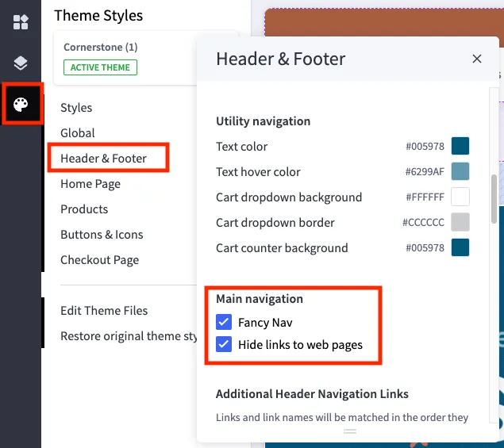Click the panel's bottom drag handle
Screen dimensions: 504x448
pos(350,431)
